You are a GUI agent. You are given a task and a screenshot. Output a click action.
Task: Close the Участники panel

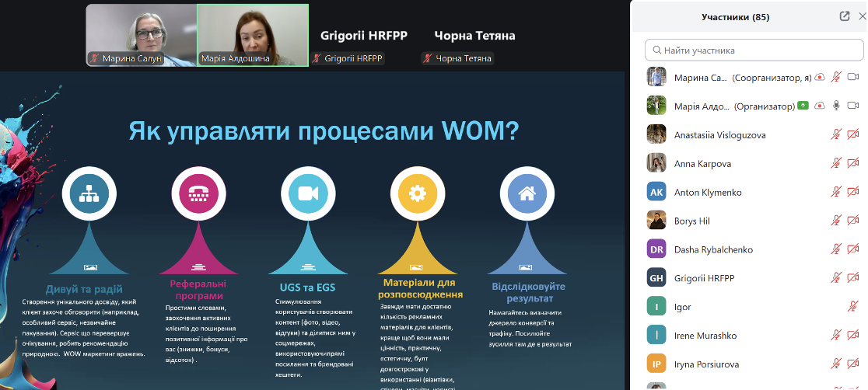click(860, 16)
